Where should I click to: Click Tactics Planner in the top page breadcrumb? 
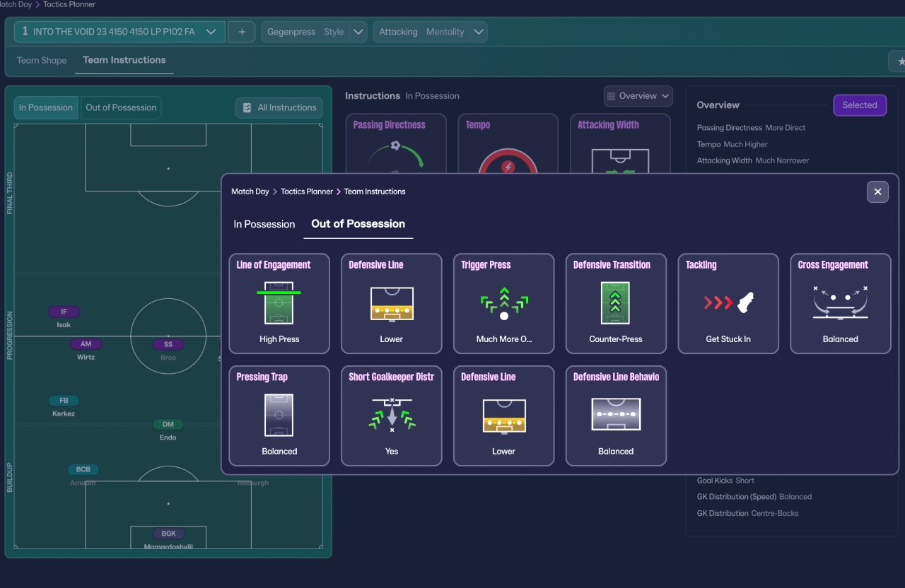coord(70,4)
